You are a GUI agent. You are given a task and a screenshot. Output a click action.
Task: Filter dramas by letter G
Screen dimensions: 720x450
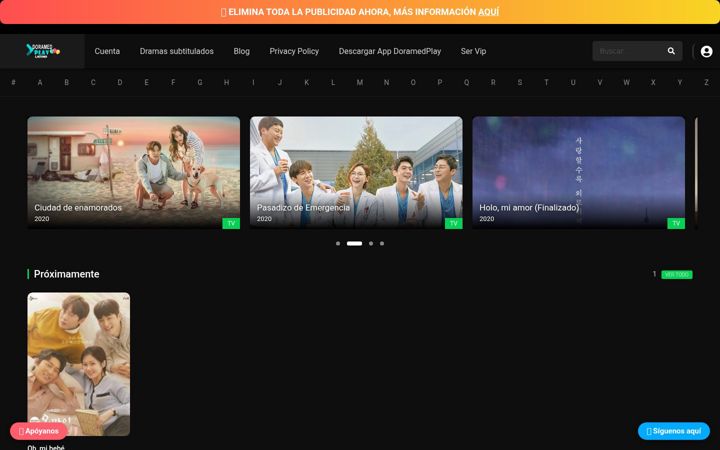pyautogui.click(x=200, y=83)
